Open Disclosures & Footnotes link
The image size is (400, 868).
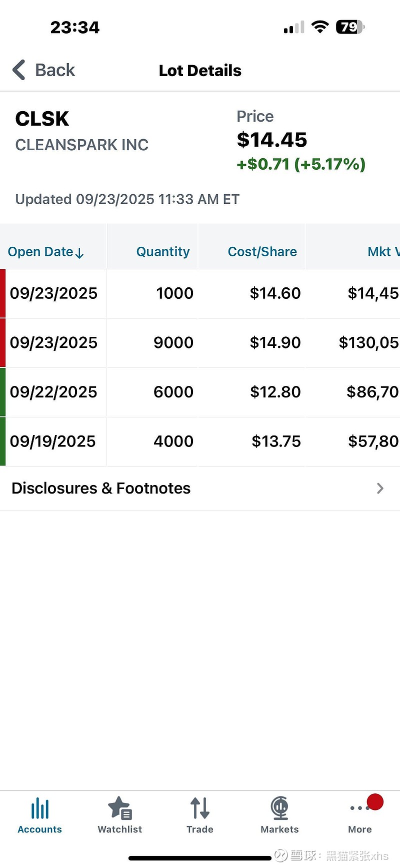click(101, 489)
